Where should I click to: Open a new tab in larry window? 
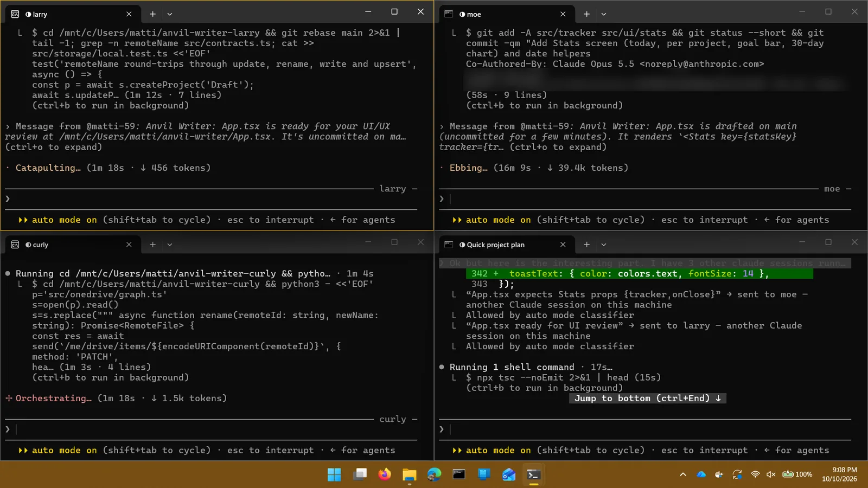point(152,14)
